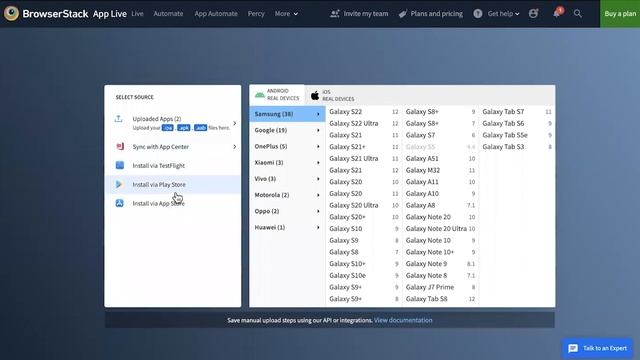Select Install via App Store source
Screen dimensions: 640x360
point(173,203)
